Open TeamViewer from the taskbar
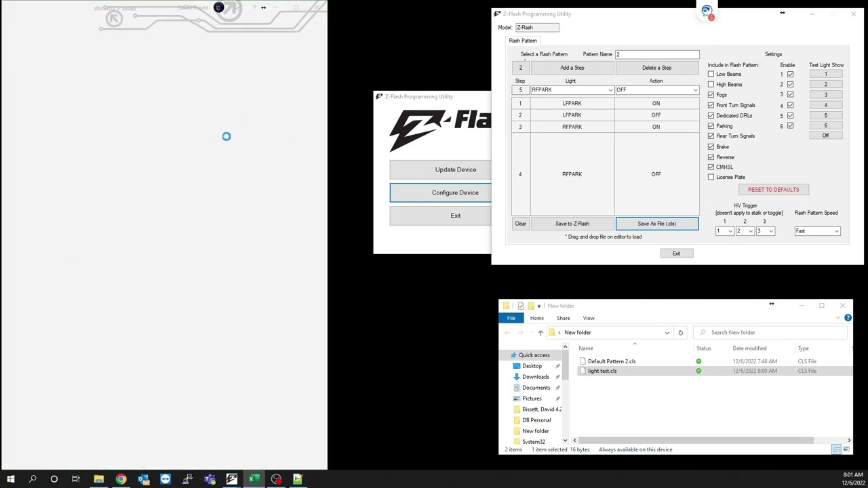Viewport: 868px width, 488px height. click(x=165, y=479)
